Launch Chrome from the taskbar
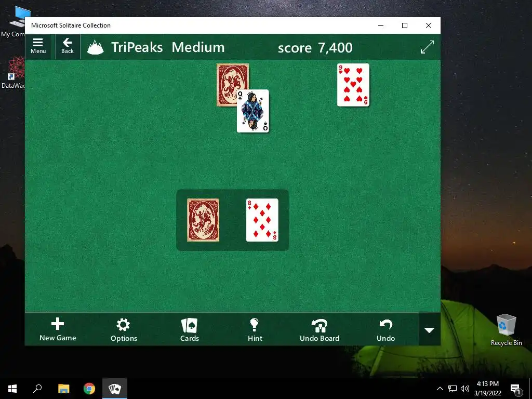532x399 pixels. point(89,389)
